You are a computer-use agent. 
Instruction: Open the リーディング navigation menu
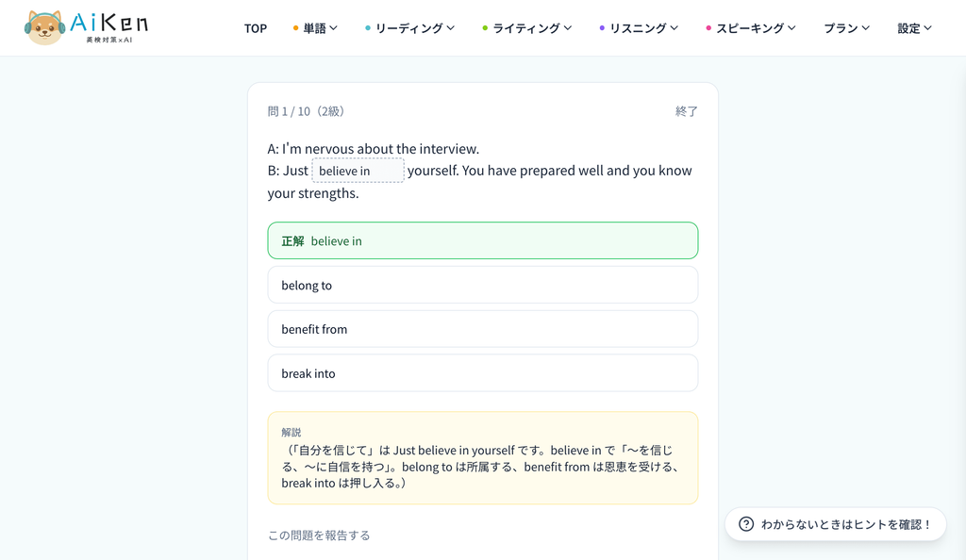pyautogui.click(x=409, y=28)
